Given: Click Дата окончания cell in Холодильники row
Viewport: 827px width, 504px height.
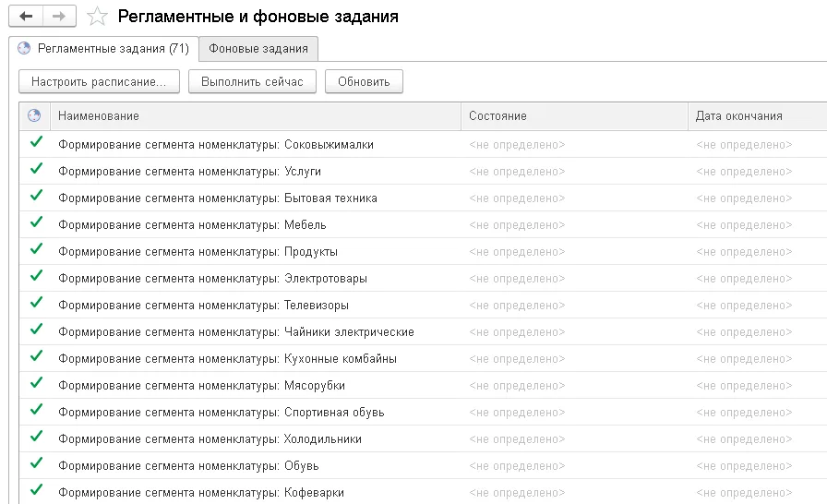Looking at the screenshot, I should [758, 439].
